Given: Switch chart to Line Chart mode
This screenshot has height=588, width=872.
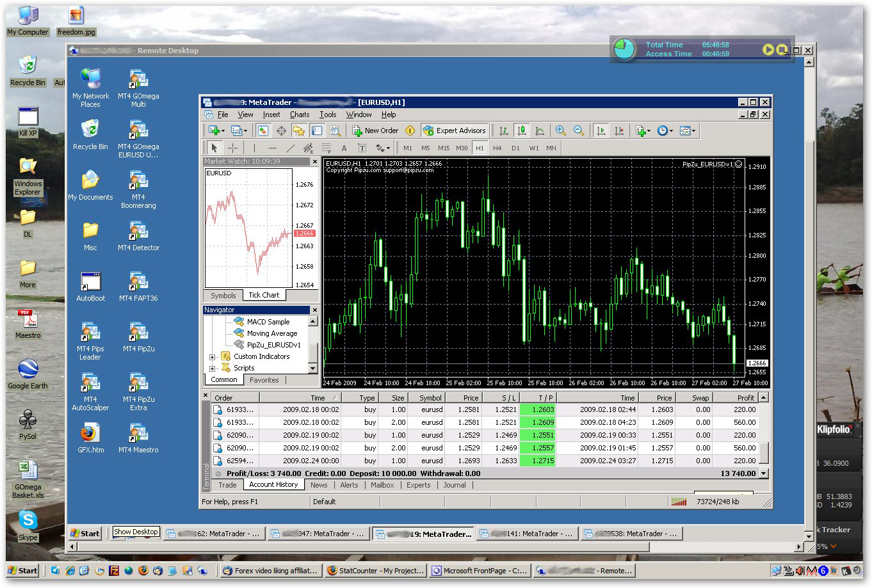Looking at the screenshot, I should click(x=540, y=131).
